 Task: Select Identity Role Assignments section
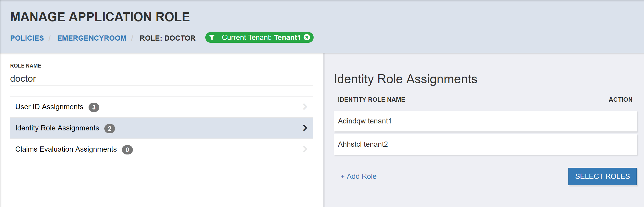click(x=161, y=128)
